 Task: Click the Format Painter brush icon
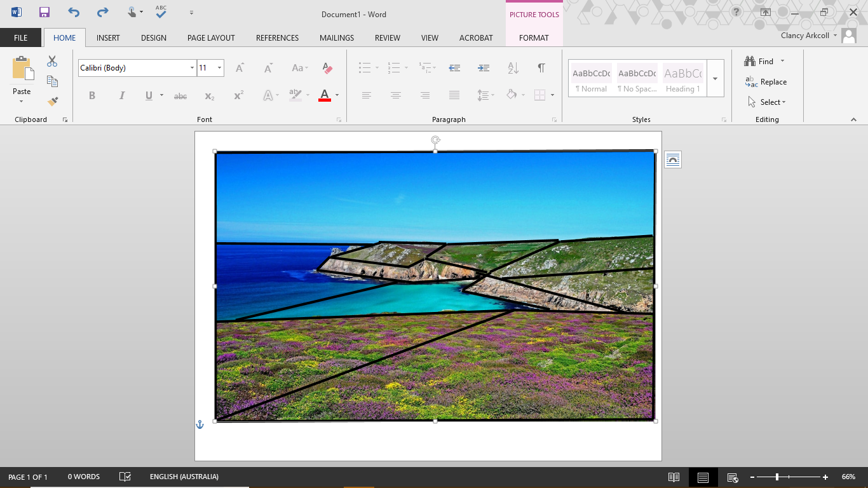click(52, 102)
